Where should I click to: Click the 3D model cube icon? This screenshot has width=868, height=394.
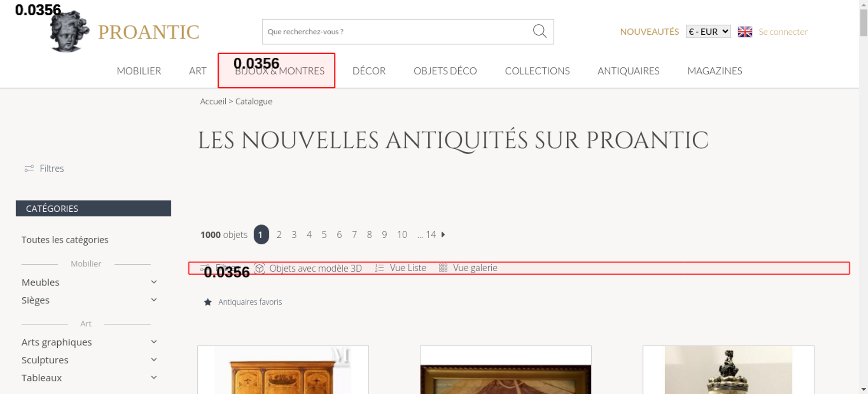click(x=260, y=268)
